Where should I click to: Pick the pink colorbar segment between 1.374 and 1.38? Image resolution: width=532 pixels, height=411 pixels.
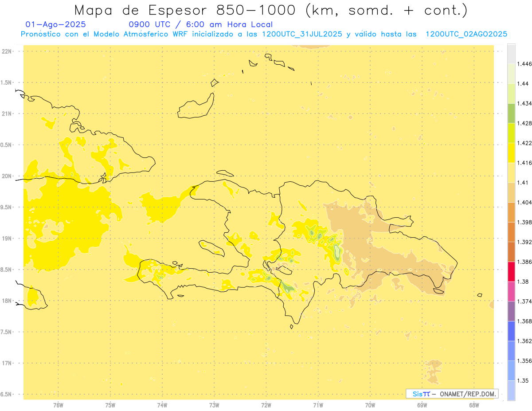tap(511, 291)
